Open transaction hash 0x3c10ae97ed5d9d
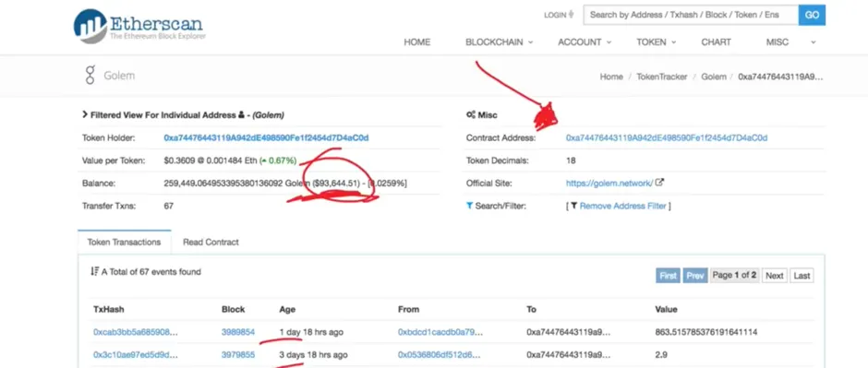The height and width of the screenshot is (368, 868). [x=136, y=354]
